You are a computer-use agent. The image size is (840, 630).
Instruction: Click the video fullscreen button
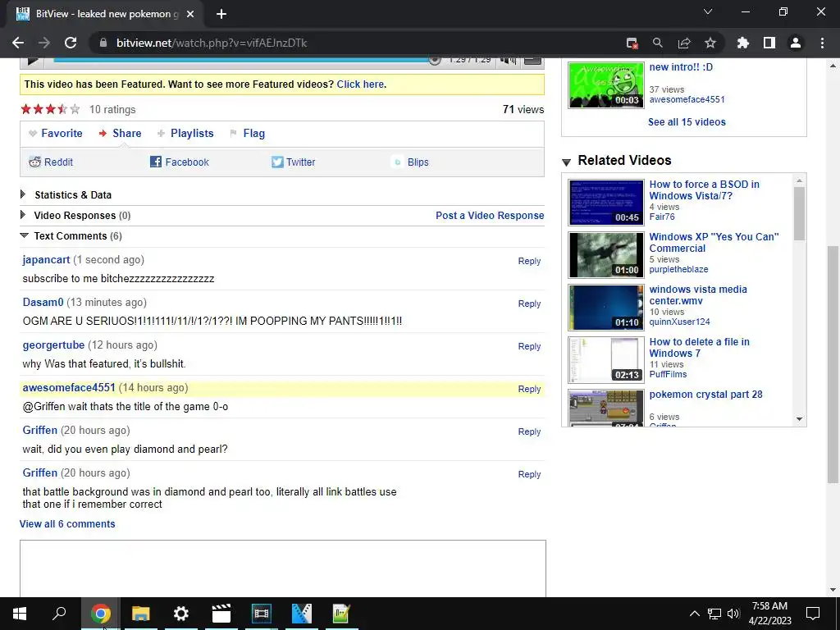point(532,60)
